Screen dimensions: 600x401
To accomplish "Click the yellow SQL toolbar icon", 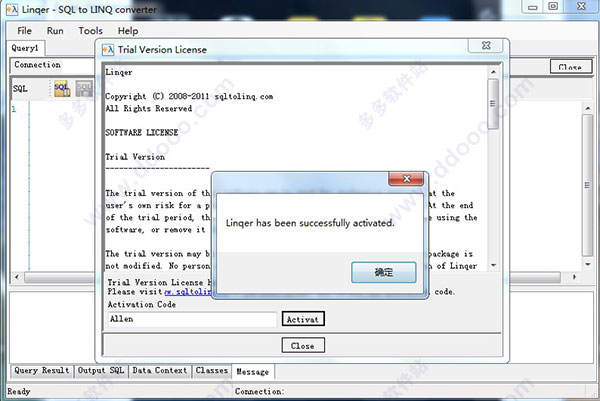I will pos(62,88).
